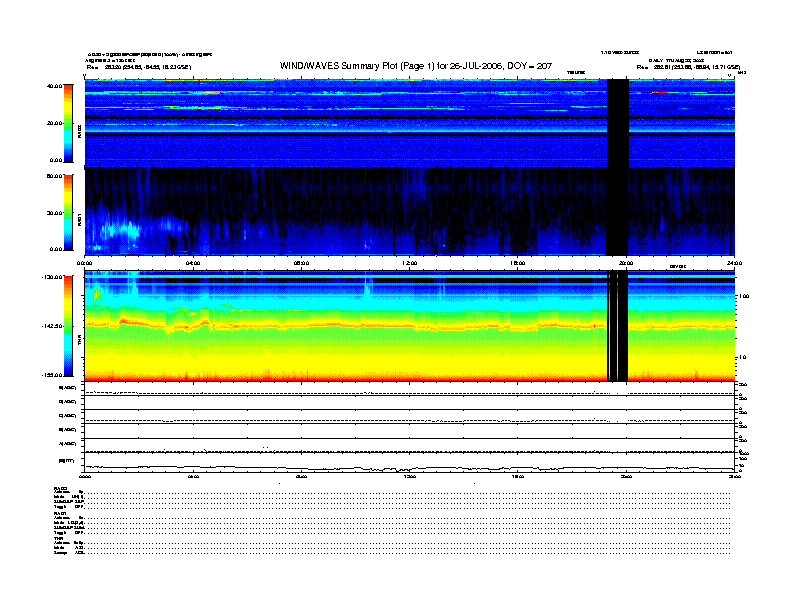Click the 24:00 tick label below RAD1 spectrogram

click(x=734, y=263)
